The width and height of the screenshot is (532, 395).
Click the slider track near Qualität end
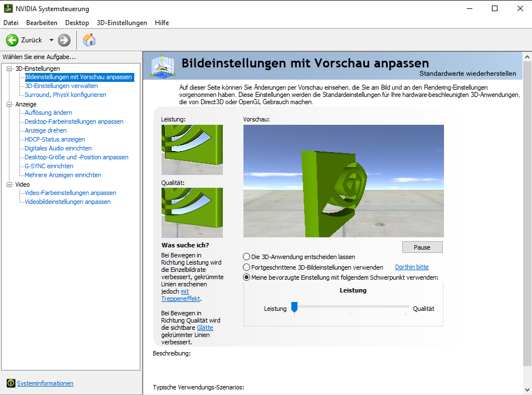pos(405,307)
